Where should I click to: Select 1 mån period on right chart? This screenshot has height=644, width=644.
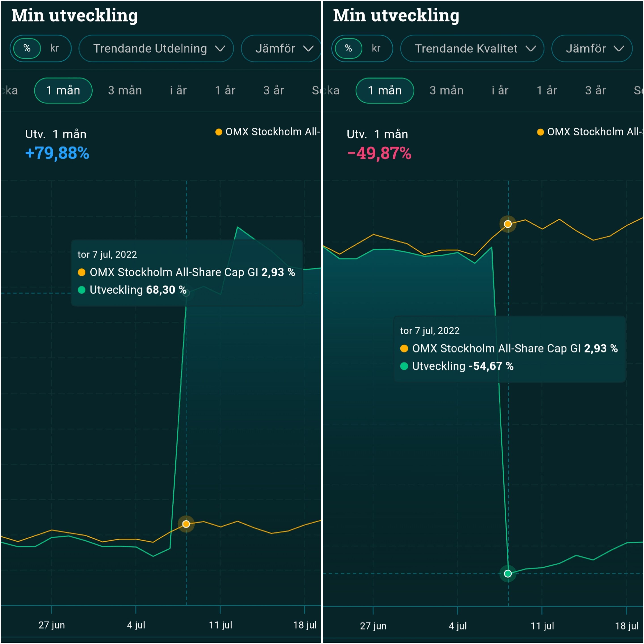pos(385,90)
